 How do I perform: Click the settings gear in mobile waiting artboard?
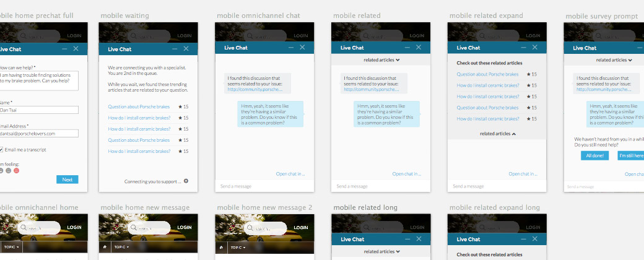pyautogui.click(x=186, y=181)
